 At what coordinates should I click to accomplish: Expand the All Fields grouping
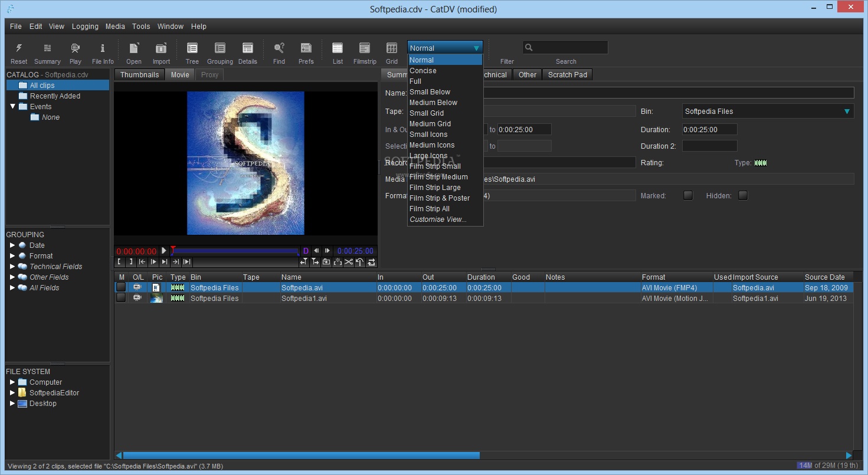12,288
